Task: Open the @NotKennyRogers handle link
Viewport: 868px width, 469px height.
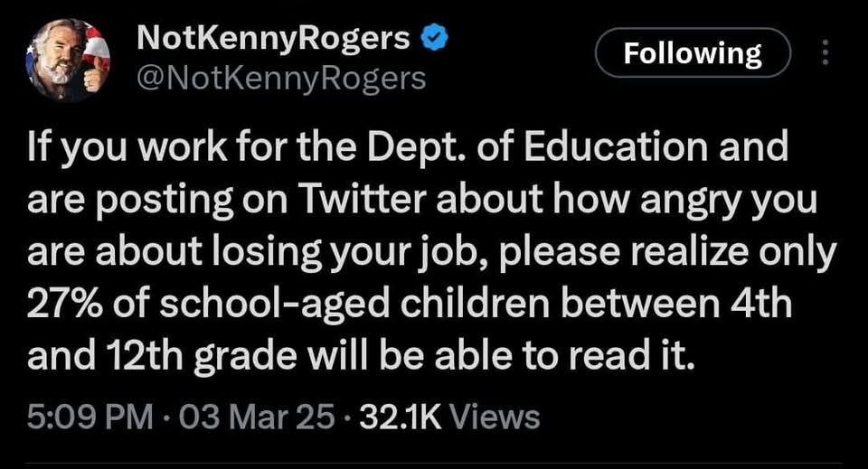Action: pyautogui.click(x=280, y=79)
